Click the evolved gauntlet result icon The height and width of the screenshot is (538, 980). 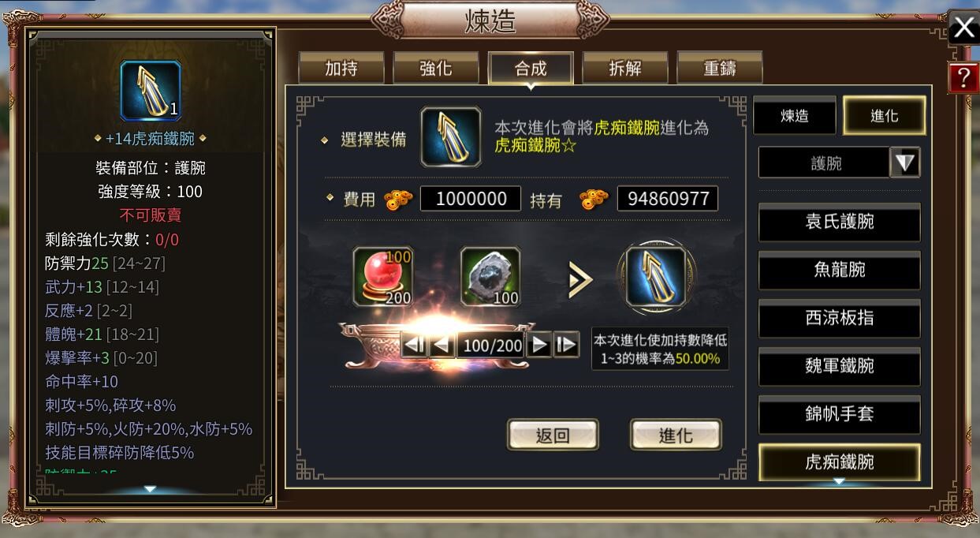tap(656, 277)
